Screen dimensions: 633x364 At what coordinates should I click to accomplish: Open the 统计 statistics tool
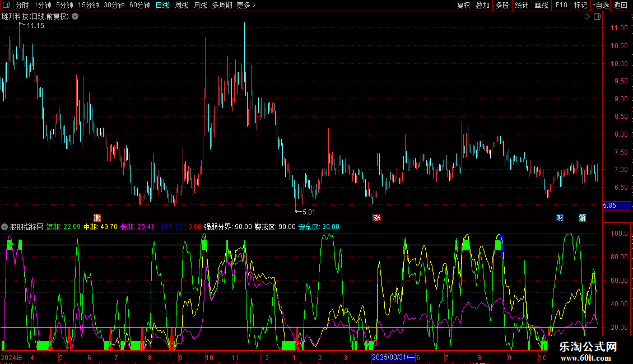522,5
